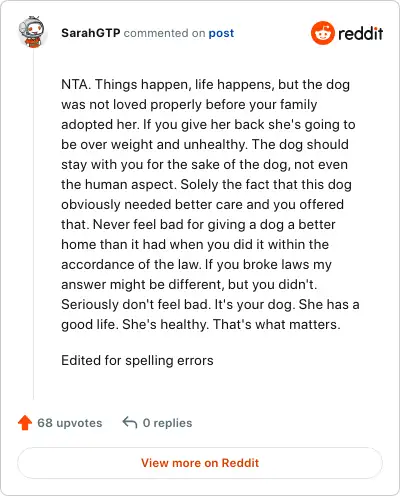This screenshot has height=496, width=400.
Task: Click the reply arrow icon
Action: point(130,423)
